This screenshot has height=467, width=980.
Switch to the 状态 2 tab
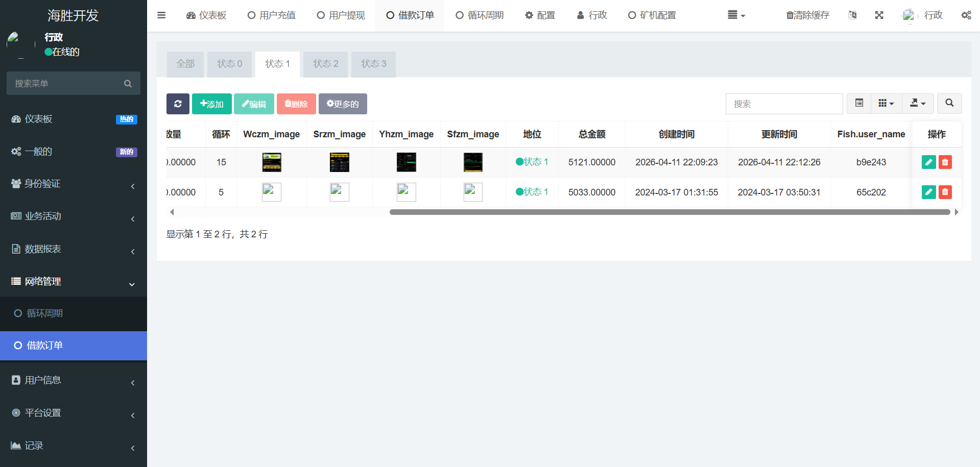[325, 64]
